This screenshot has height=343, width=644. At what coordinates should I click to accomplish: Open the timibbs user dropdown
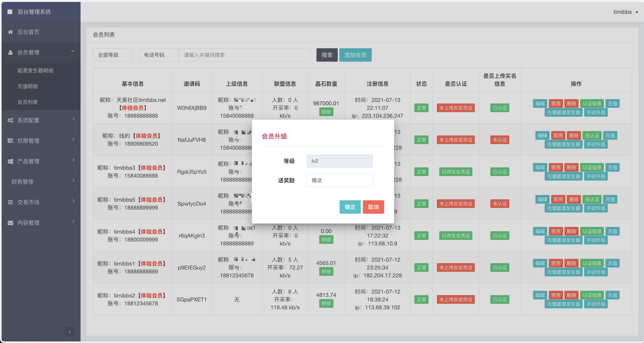(626, 12)
